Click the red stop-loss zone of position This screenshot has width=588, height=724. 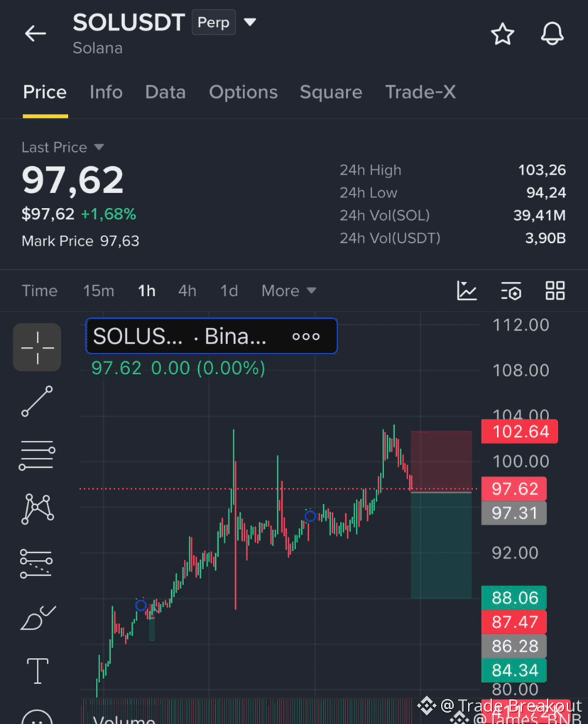coord(441,461)
